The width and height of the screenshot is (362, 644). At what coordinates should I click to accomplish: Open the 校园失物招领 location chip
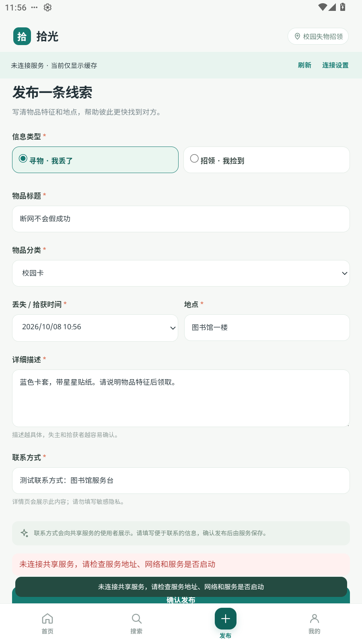pyautogui.click(x=318, y=36)
